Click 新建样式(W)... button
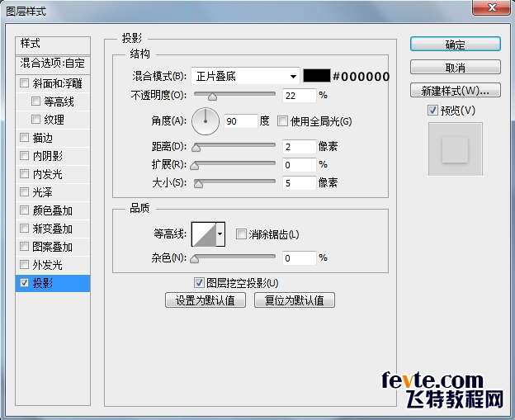515x420 pixels. coord(456,90)
